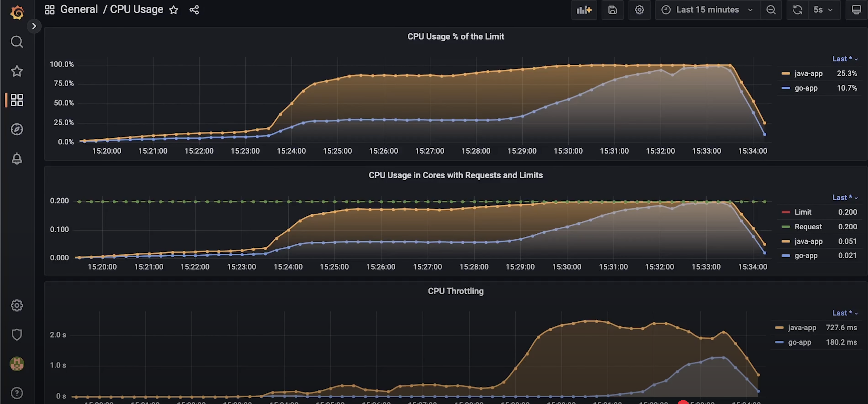Open the search dashboards icon
Screen dimensions: 868x404
[x=17, y=42]
